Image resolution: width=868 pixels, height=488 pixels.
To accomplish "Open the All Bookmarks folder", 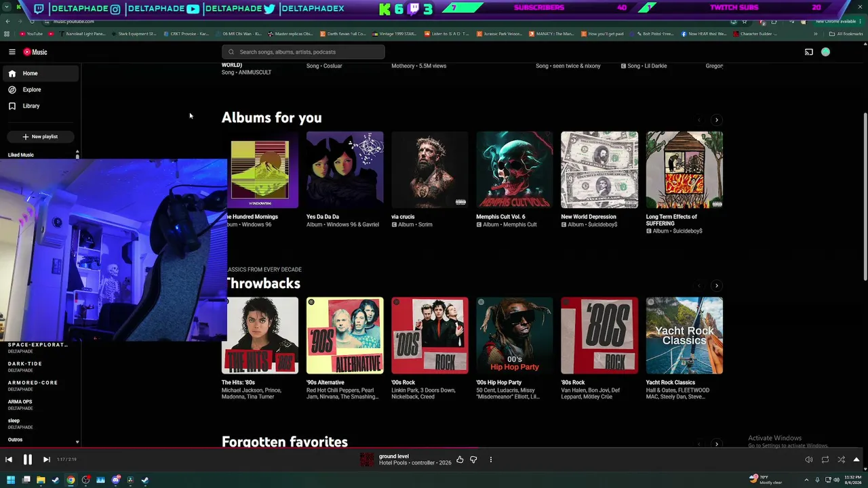I will click(846, 34).
